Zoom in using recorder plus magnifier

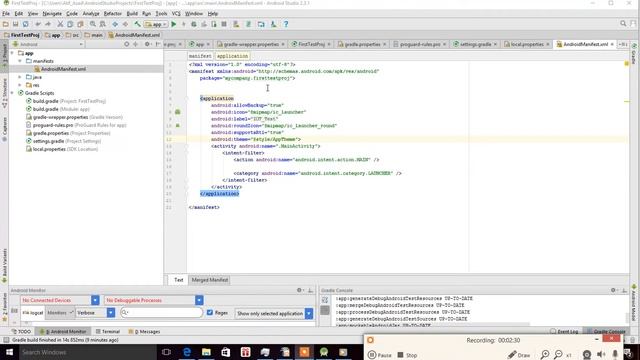[x=544, y=355]
